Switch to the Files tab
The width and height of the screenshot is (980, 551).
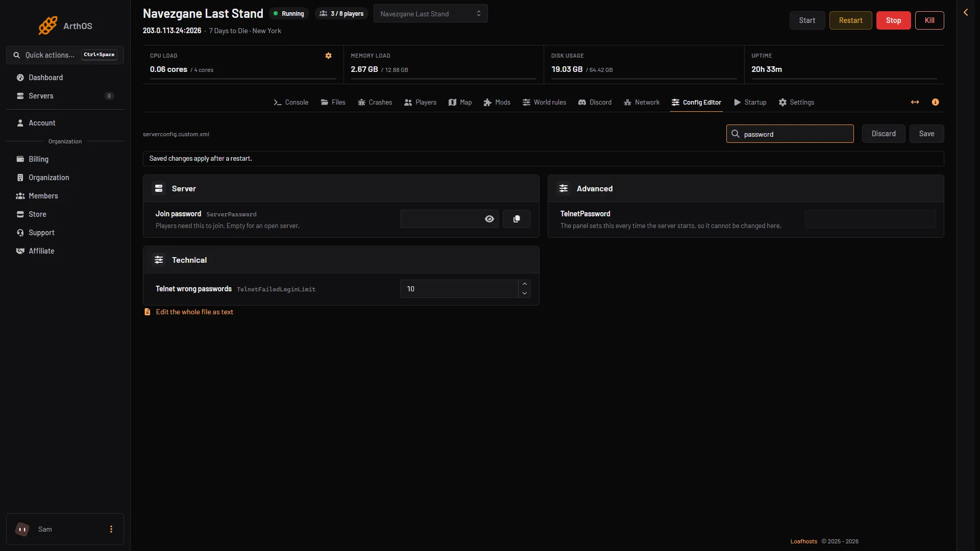pyautogui.click(x=333, y=102)
